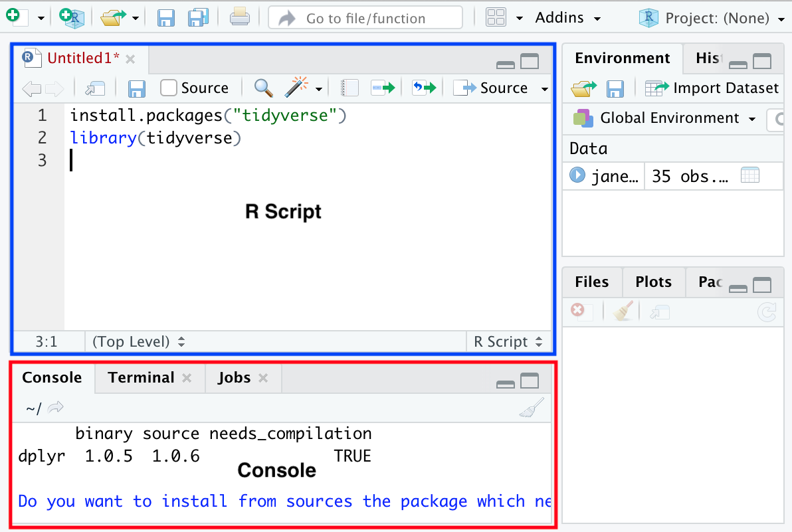Image resolution: width=792 pixels, height=532 pixels.
Task: Select the Environment tab
Action: tap(623, 58)
